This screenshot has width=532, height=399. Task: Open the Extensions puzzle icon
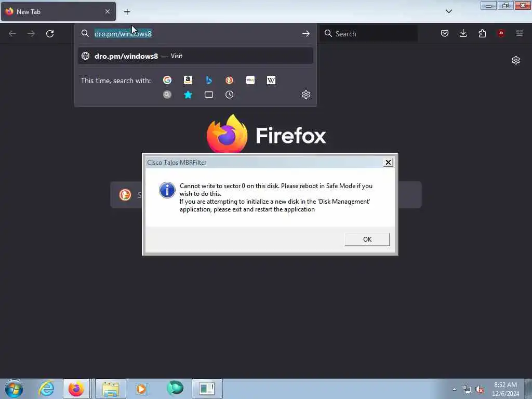482,33
